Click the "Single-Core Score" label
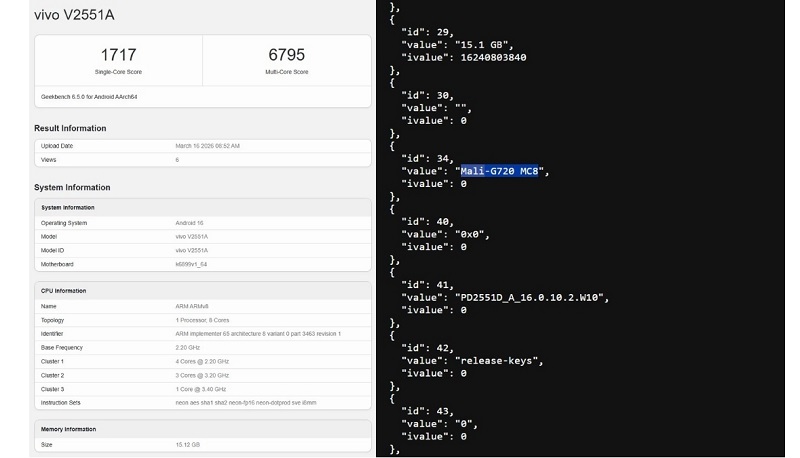The height and width of the screenshot is (458, 800). [118, 72]
